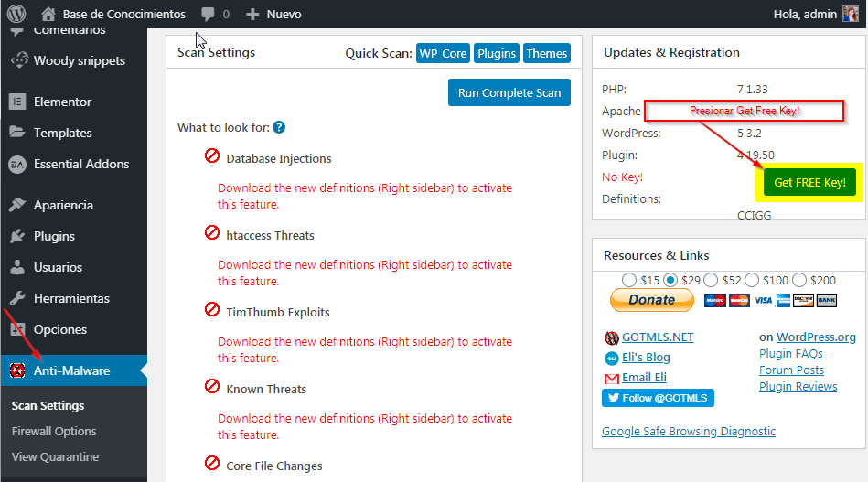Open the comments bubble icon in admin bar
The image size is (868, 482).
click(208, 14)
